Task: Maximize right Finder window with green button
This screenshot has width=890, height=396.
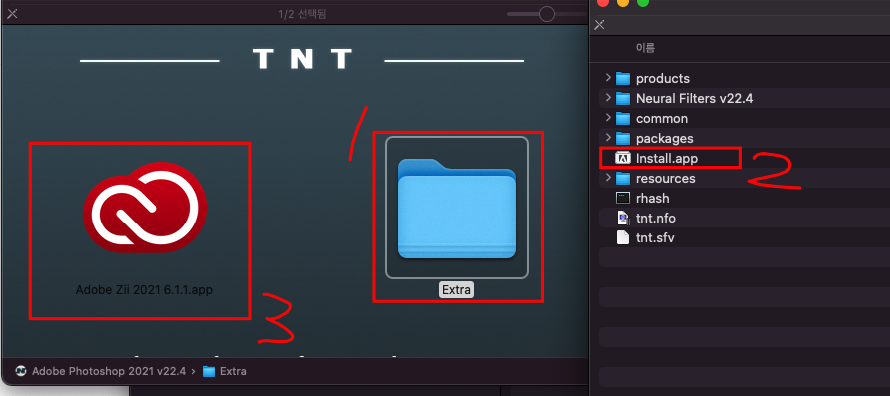Action: (x=643, y=2)
